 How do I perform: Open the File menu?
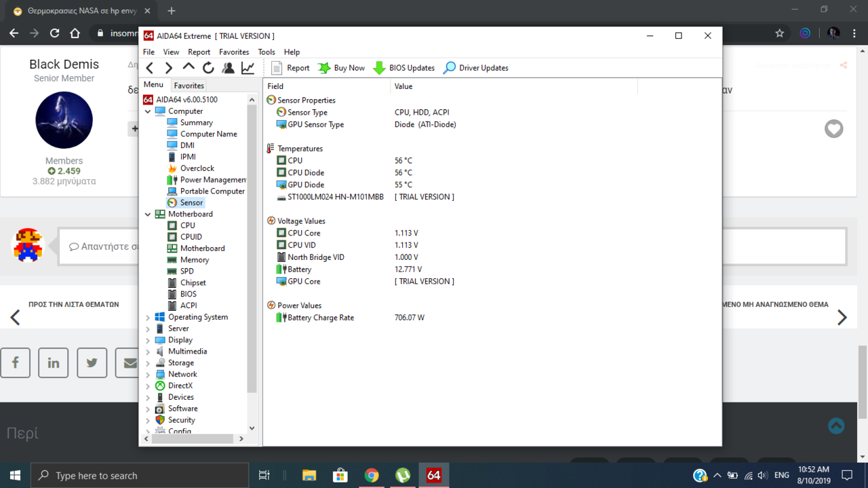tap(149, 52)
